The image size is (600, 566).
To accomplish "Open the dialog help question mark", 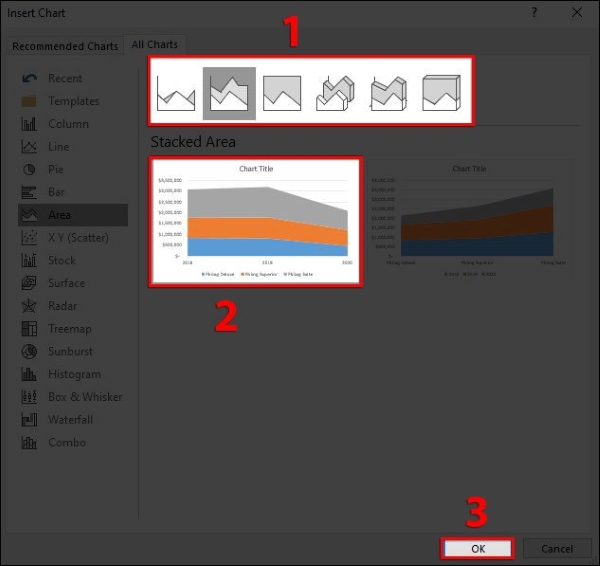I will point(534,13).
